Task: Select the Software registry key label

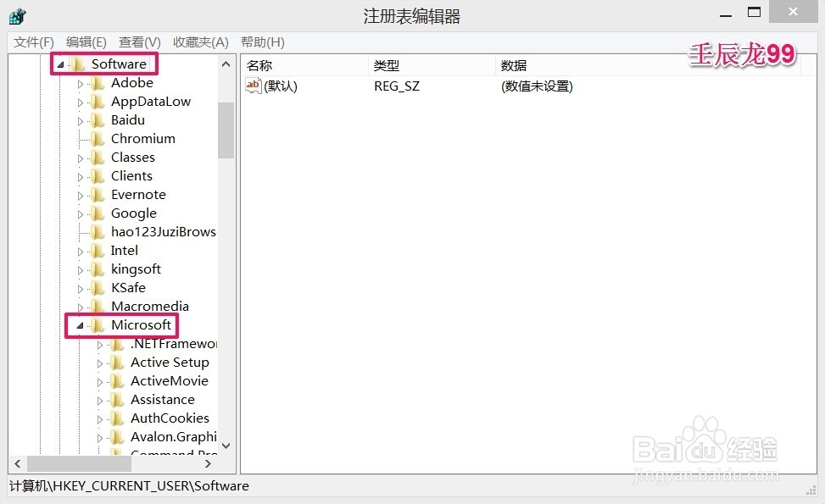Action: pos(119,64)
